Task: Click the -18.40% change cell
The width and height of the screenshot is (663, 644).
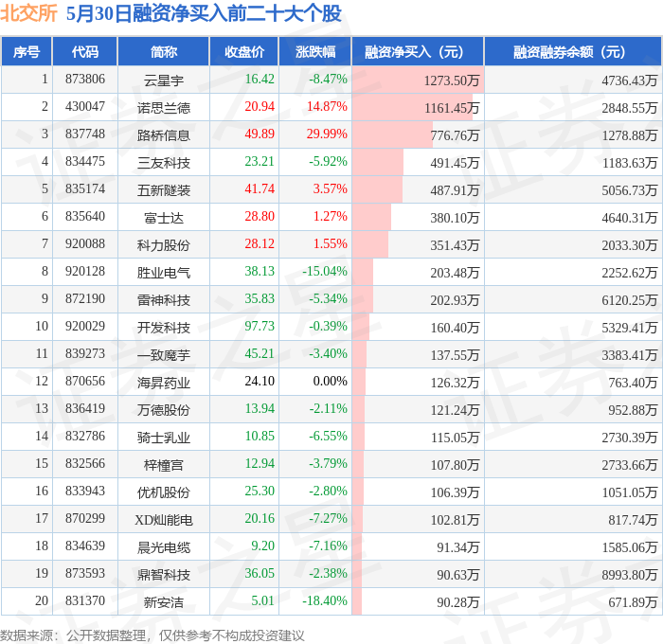Action: 325,600
